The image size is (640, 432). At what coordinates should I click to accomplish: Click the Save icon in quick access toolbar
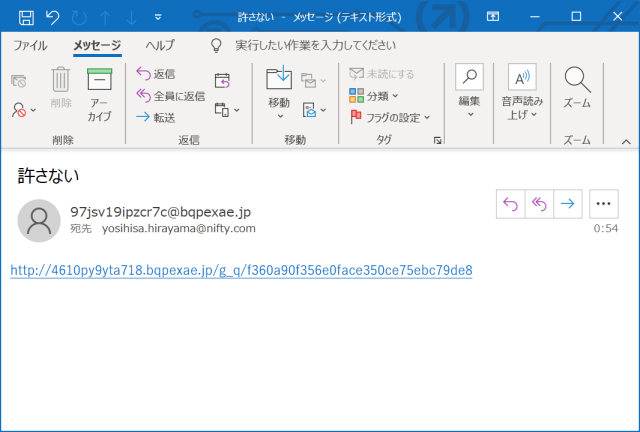26,17
